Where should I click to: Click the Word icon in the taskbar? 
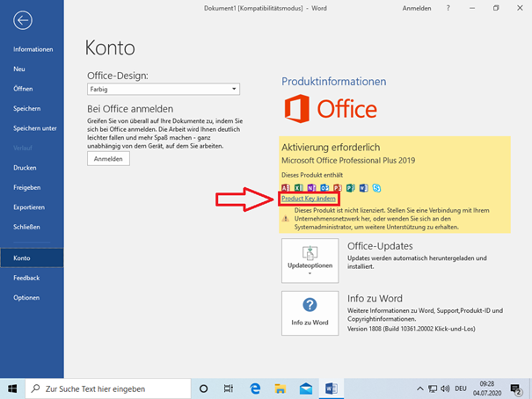(x=332, y=388)
